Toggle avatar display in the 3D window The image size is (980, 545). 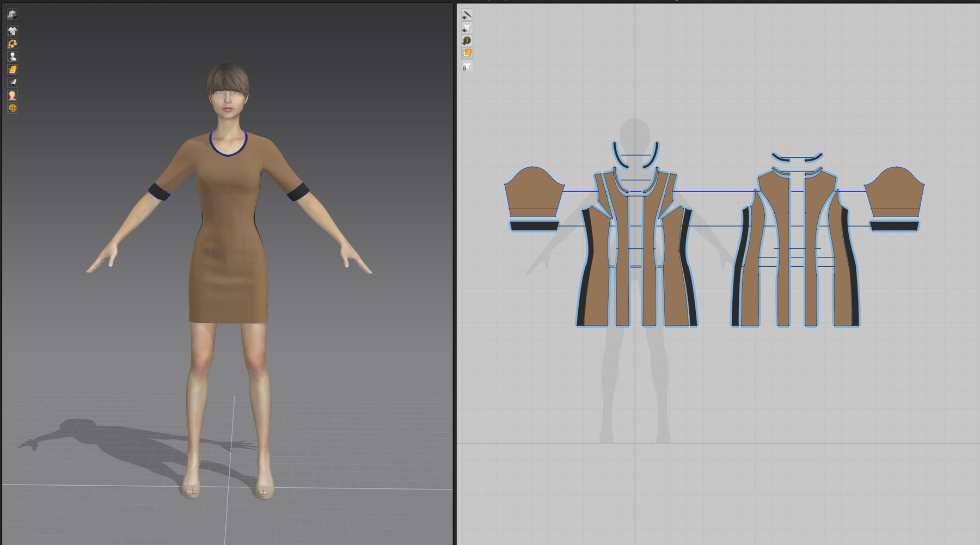point(12,57)
